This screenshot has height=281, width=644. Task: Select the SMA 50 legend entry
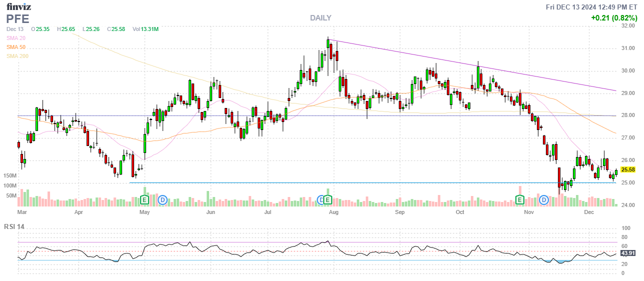(x=16, y=47)
